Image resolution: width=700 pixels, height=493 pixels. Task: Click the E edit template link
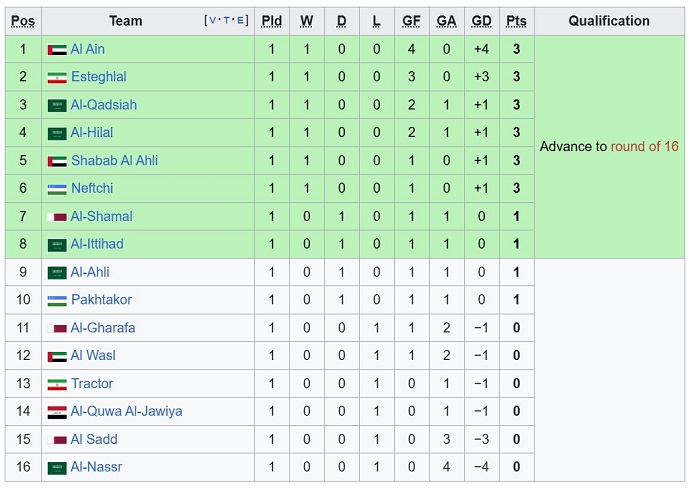(240, 21)
